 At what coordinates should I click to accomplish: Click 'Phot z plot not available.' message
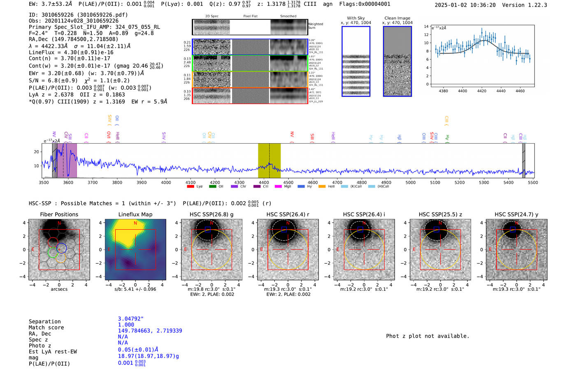click(427, 336)
